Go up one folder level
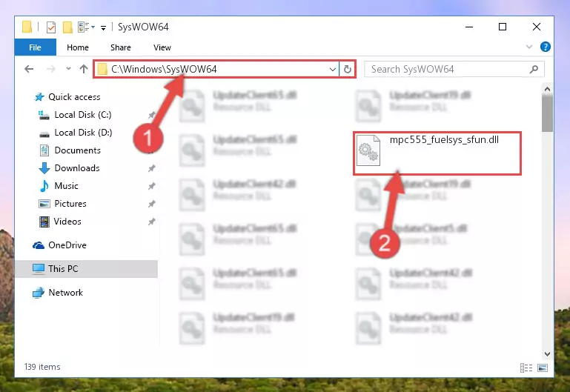The width and height of the screenshot is (570, 392). click(84, 69)
